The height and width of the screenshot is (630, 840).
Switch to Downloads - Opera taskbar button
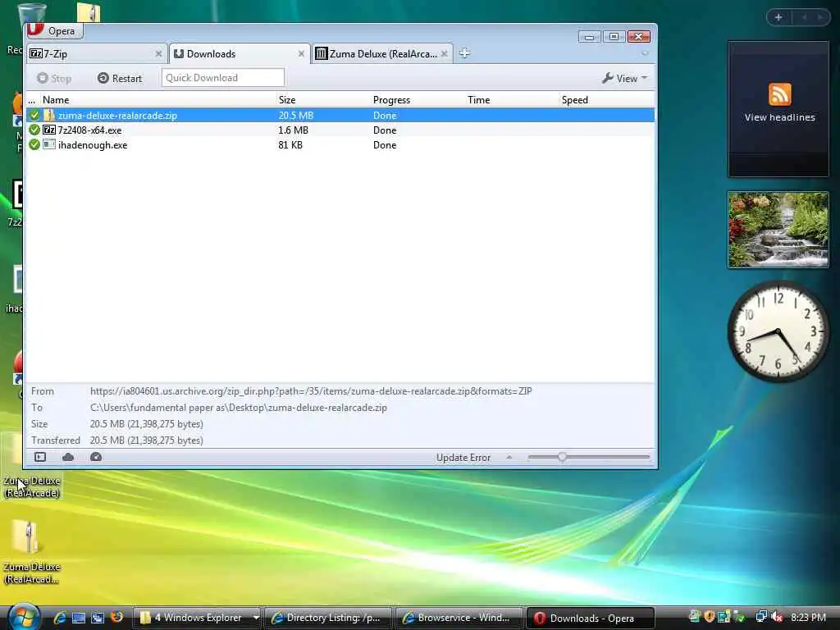click(591, 618)
